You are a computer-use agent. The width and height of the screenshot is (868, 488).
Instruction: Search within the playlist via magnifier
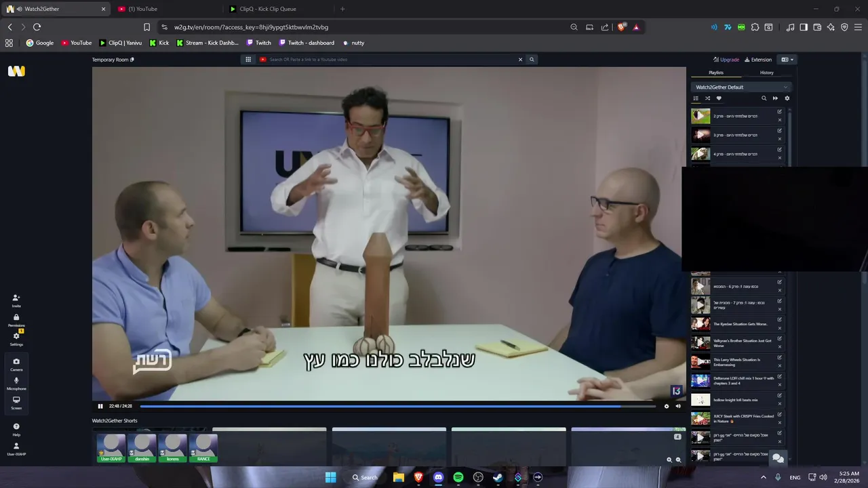click(x=764, y=98)
